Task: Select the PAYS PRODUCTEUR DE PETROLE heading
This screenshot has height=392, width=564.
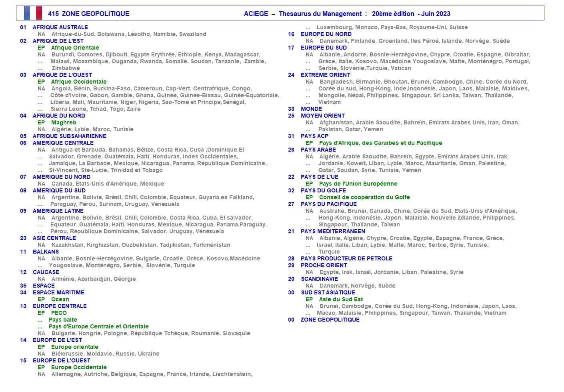Action: (x=346, y=258)
